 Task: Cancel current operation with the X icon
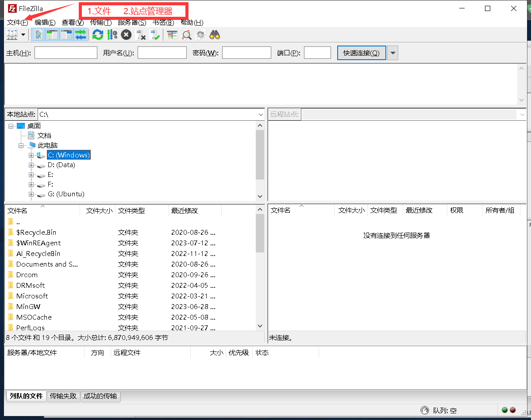pos(126,34)
